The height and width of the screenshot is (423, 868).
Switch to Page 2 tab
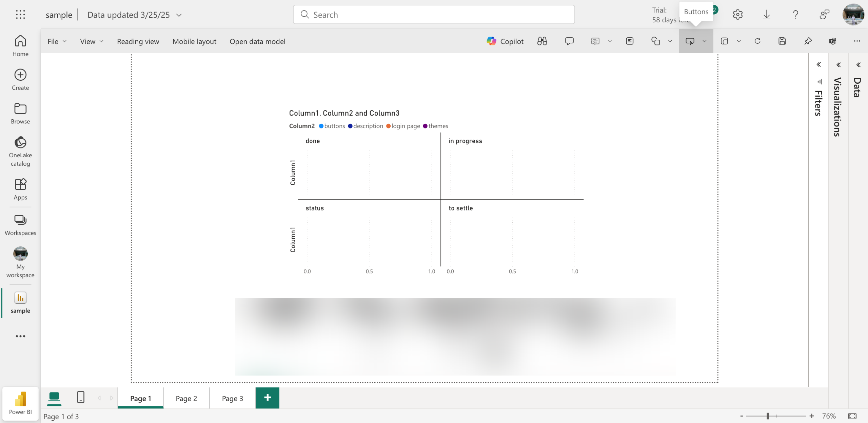tap(186, 398)
